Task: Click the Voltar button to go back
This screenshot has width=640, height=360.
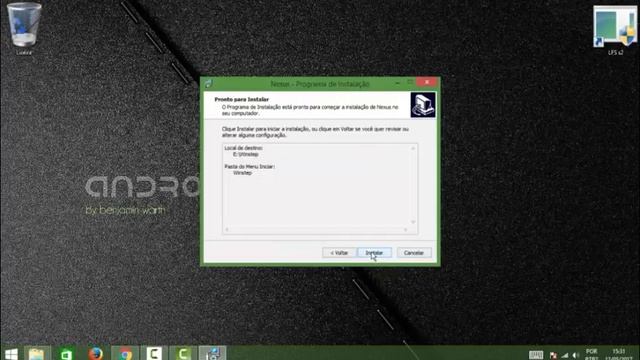Action: tap(339, 253)
